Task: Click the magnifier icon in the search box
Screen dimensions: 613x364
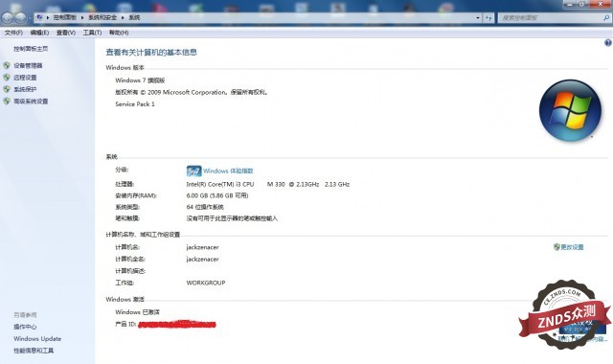Action: tap(606, 17)
